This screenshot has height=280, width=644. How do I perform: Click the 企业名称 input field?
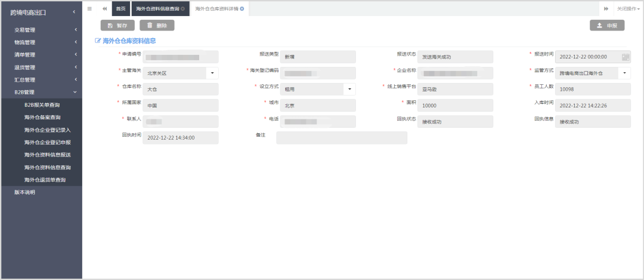[455, 73]
